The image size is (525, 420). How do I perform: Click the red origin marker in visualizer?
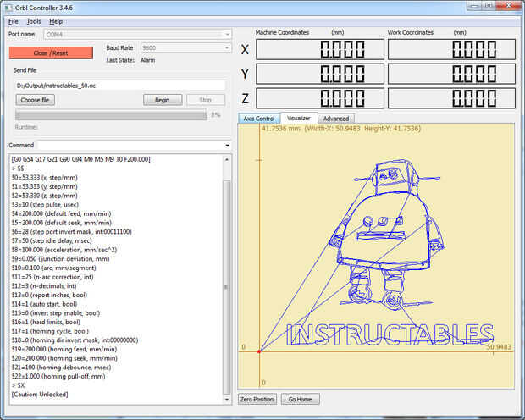point(259,351)
